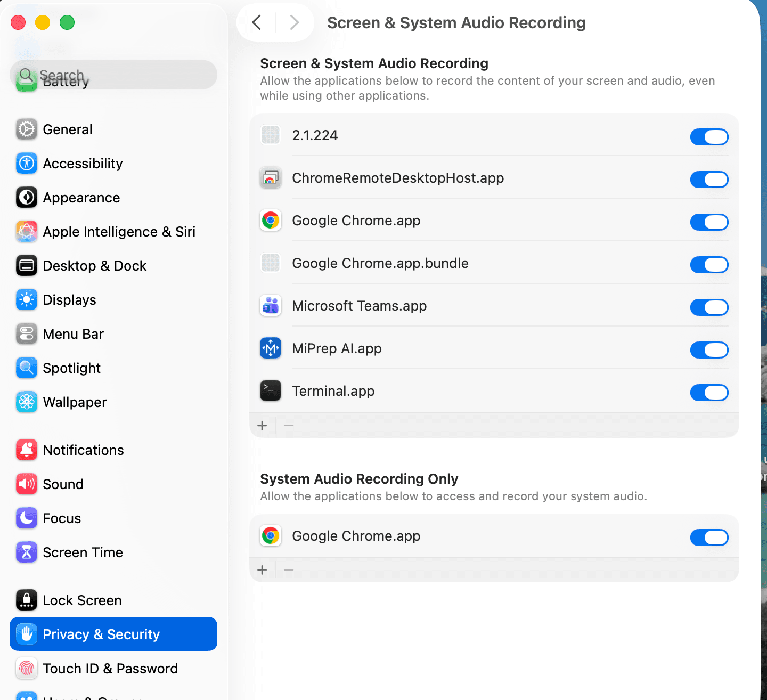Toggle Microsoft Teams.app recording permission
This screenshot has width=767, height=700.
(x=709, y=307)
